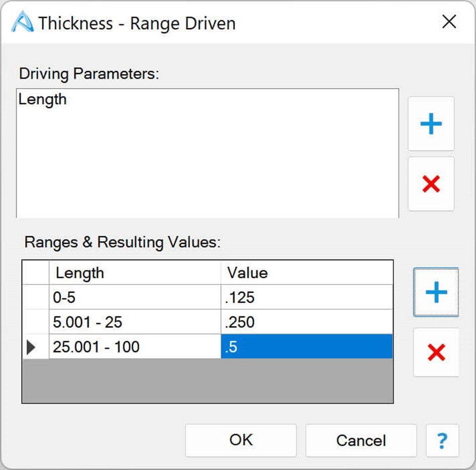Click the Value column header in the ranges table

306,273
